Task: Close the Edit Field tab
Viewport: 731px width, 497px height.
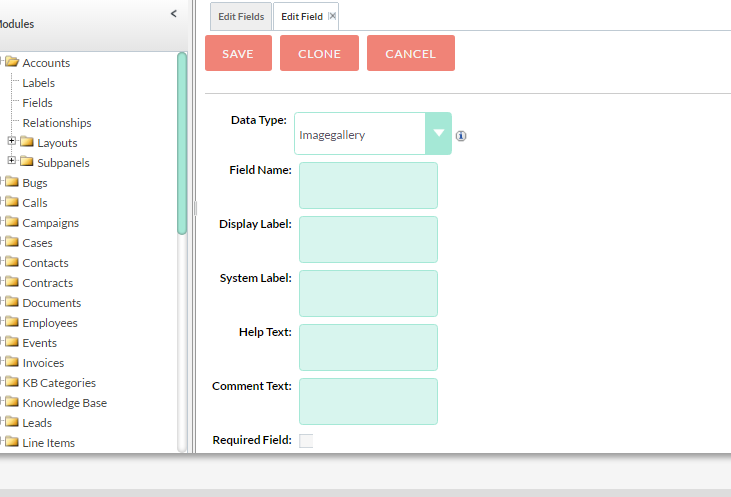Action: [x=332, y=16]
